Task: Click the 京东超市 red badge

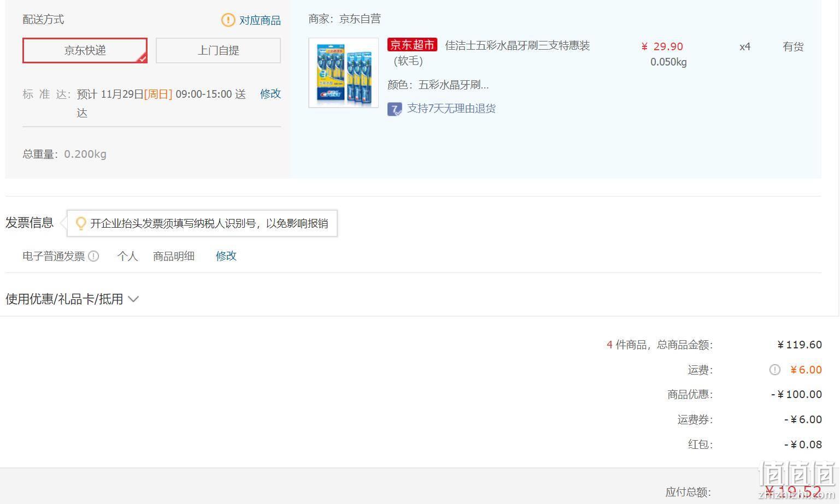Action: [x=412, y=45]
